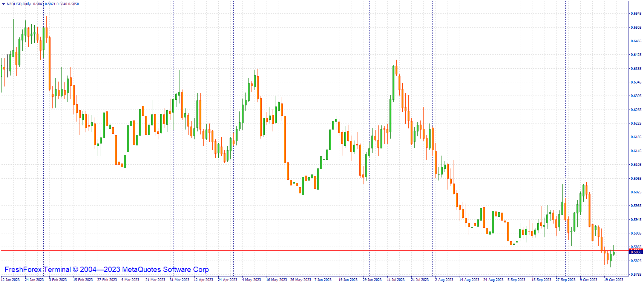Click the 24 Apr 2023 date label

227,280
